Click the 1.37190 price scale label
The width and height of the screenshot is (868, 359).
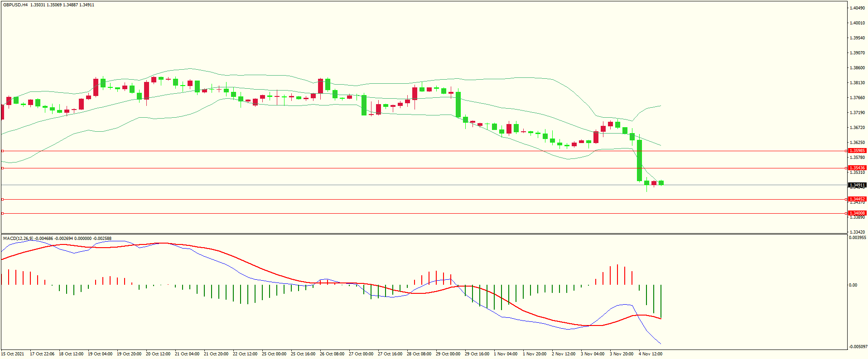pos(858,113)
